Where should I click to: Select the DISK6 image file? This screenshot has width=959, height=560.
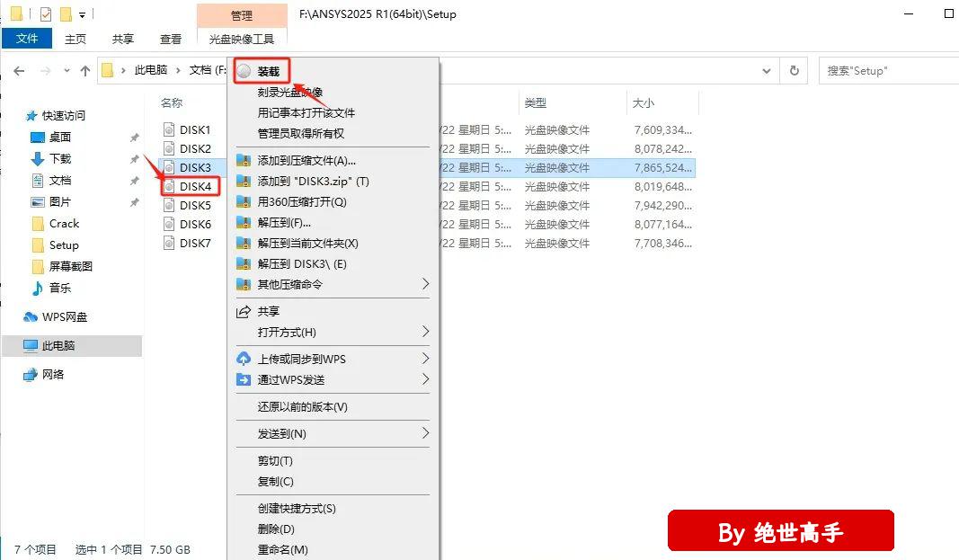(195, 225)
